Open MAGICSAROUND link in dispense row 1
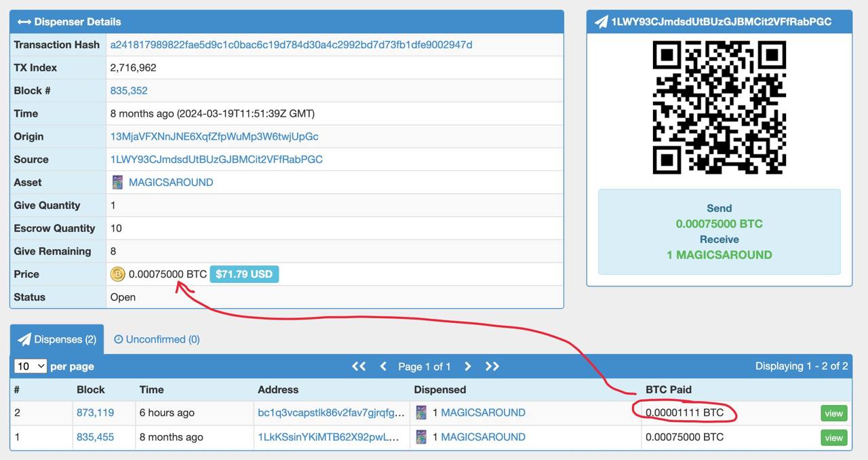 coord(483,437)
